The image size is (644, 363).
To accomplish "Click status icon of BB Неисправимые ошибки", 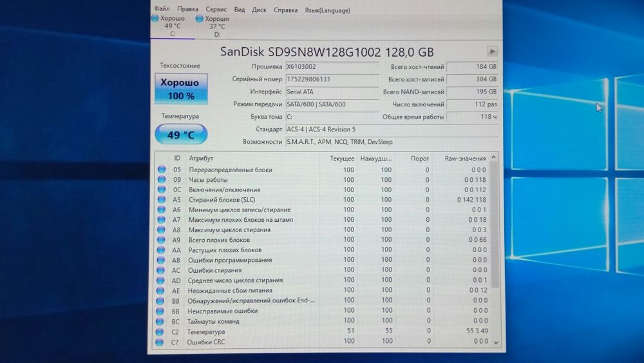I will (x=160, y=311).
